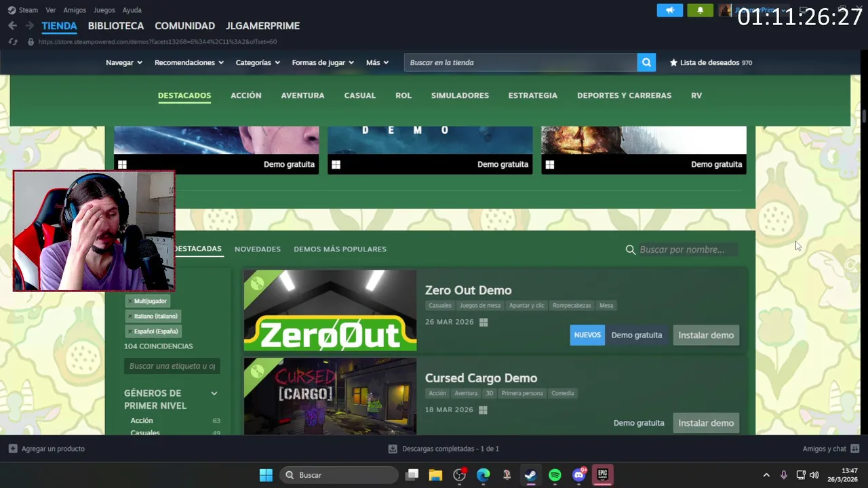Click the Buscar por nombre field

pos(688,249)
